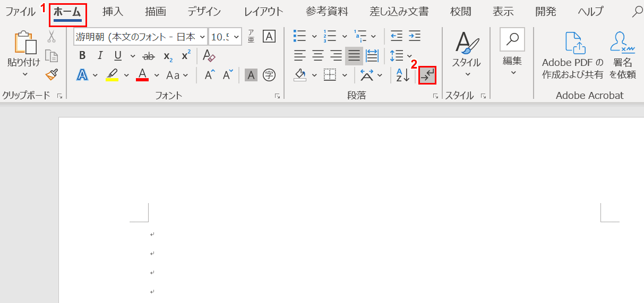This screenshot has height=303, width=644.
Task: Open the borders dropdown arrow
Action: click(345, 75)
